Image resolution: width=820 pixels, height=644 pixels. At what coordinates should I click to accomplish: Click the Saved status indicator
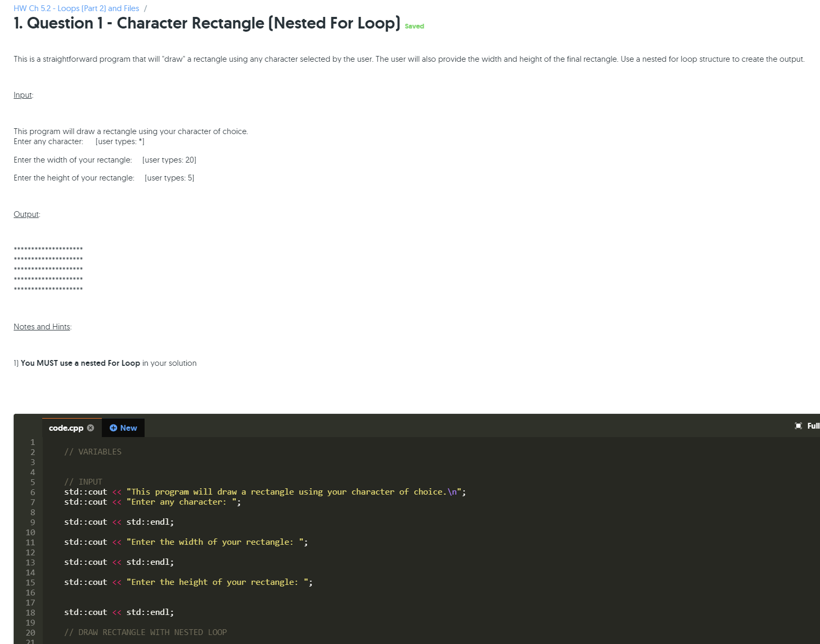pyautogui.click(x=414, y=26)
